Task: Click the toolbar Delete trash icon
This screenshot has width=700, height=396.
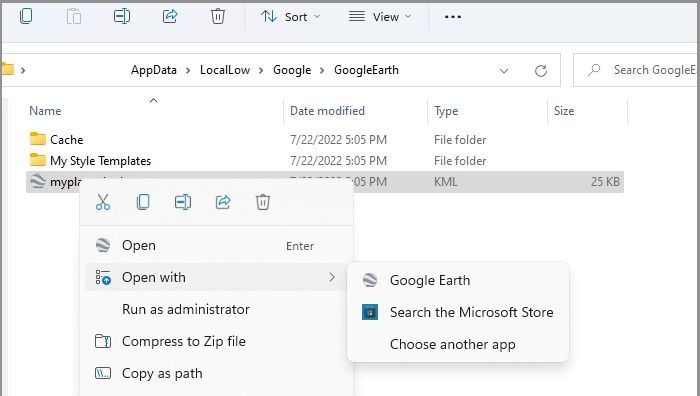Action: [217, 17]
